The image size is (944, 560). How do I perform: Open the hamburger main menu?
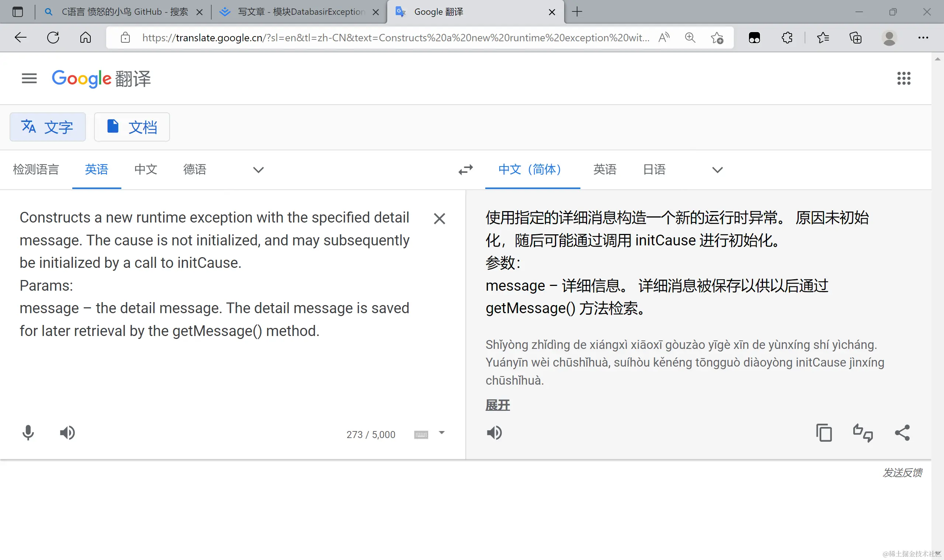click(x=29, y=78)
